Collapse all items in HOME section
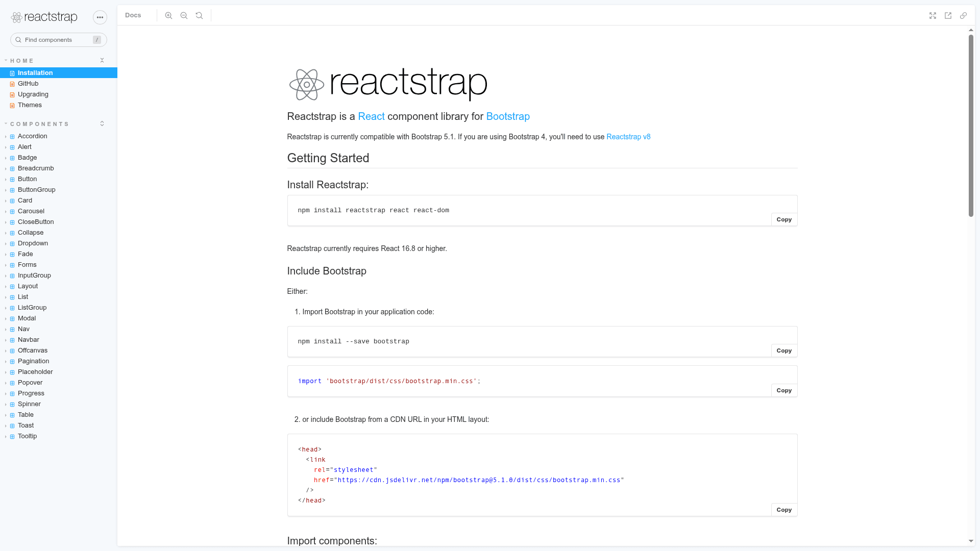This screenshot has width=980, height=551. tap(102, 60)
